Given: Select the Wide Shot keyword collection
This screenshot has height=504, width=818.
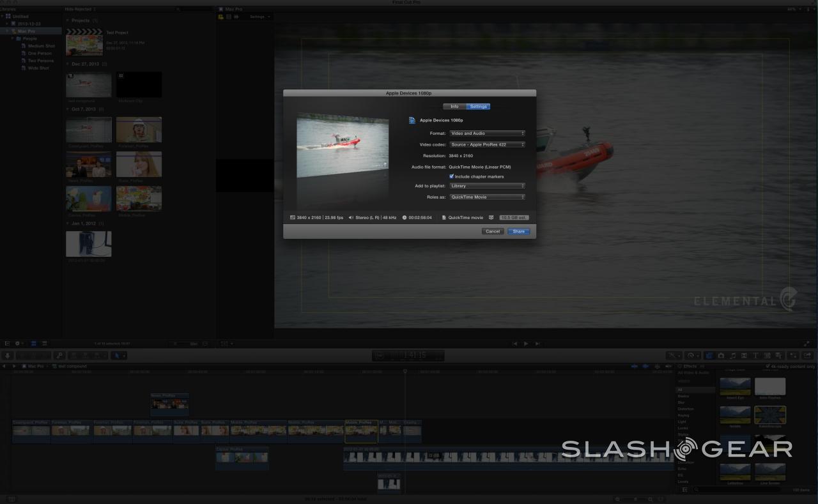Looking at the screenshot, I should (38, 68).
